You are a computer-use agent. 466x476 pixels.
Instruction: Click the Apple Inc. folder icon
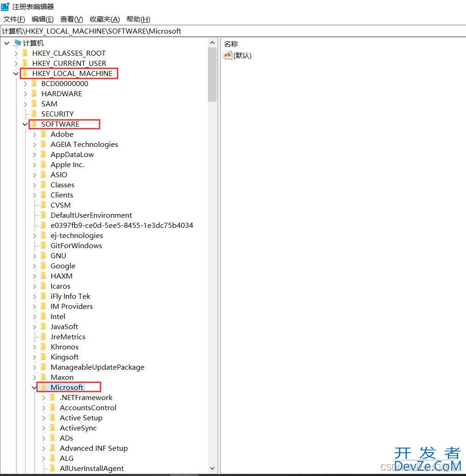[x=43, y=164]
